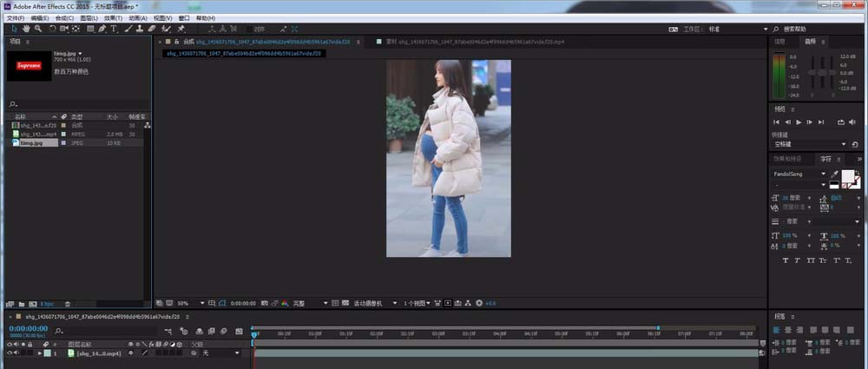This screenshot has width=868, height=369.
Task: Open the 活动摄像机 camera view dropdown
Action: click(375, 303)
